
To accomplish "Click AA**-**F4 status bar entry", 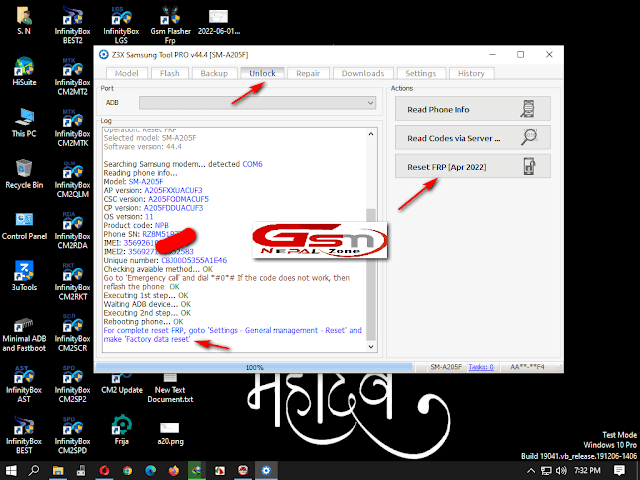I will [x=527, y=367].
